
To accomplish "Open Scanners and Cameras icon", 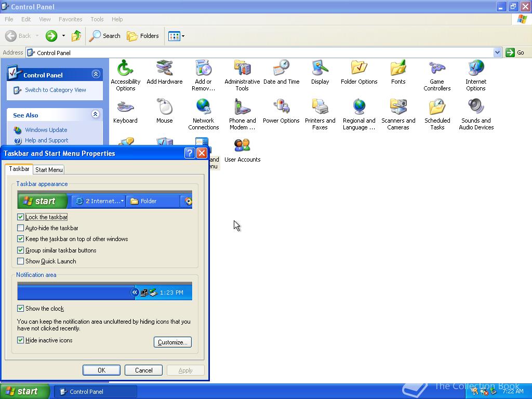I will [x=398, y=114].
